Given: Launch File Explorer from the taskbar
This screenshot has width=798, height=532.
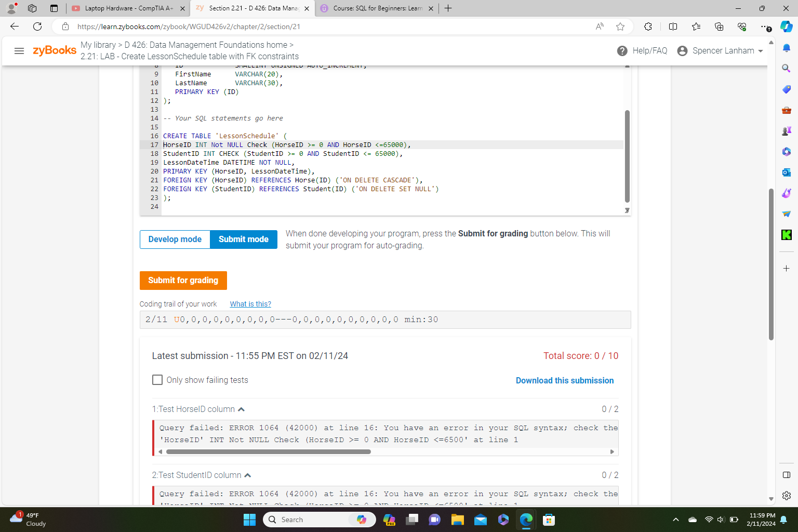Looking at the screenshot, I should click(x=457, y=520).
